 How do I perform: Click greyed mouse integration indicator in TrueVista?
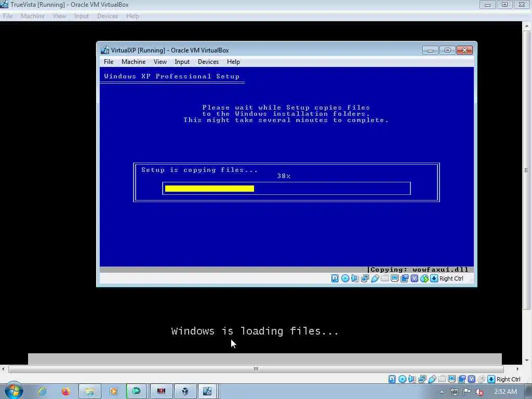click(482, 379)
